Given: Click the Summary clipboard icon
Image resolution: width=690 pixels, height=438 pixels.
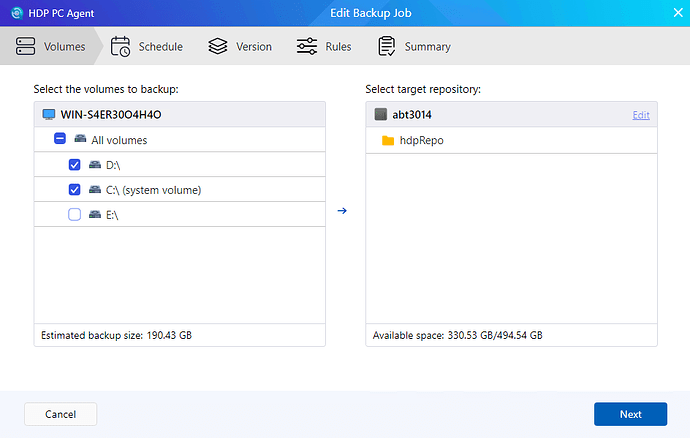Looking at the screenshot, I should [x=386, y=46].
